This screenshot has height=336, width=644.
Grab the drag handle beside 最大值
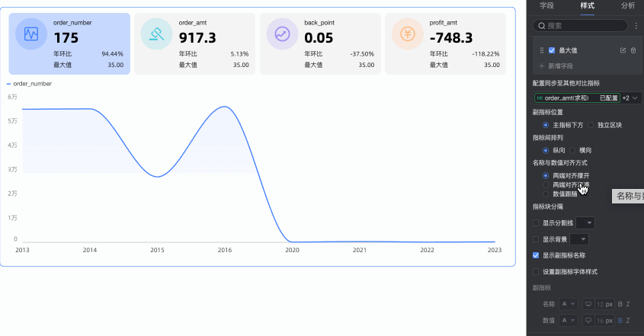(542, 50)
